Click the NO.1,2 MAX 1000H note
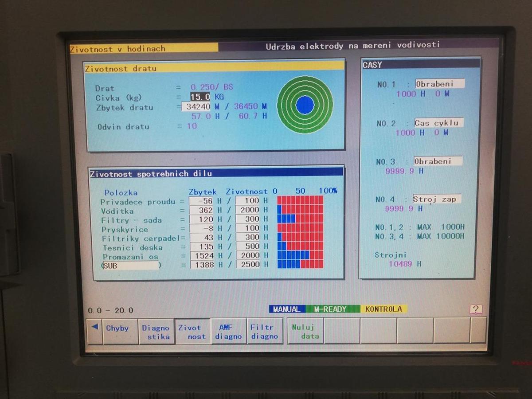The width and height of the screenshot is (532, 399). pos(420,227)
